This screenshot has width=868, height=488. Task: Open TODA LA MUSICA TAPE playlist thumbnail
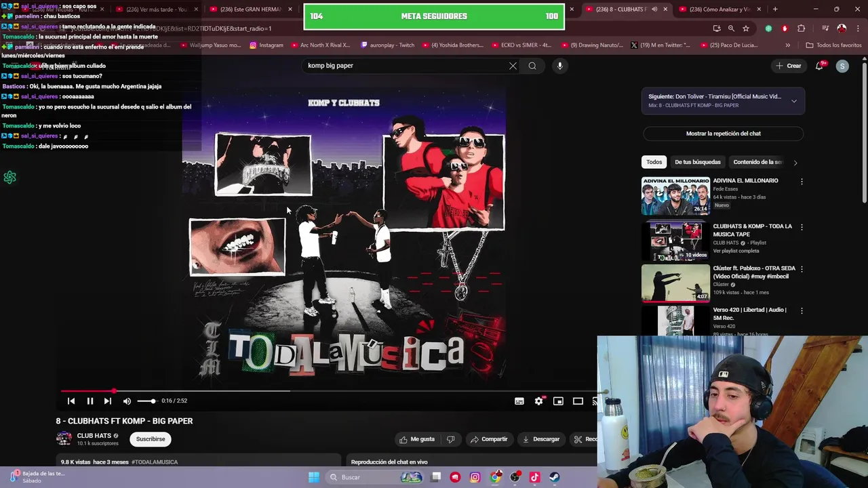pos(675,241)
